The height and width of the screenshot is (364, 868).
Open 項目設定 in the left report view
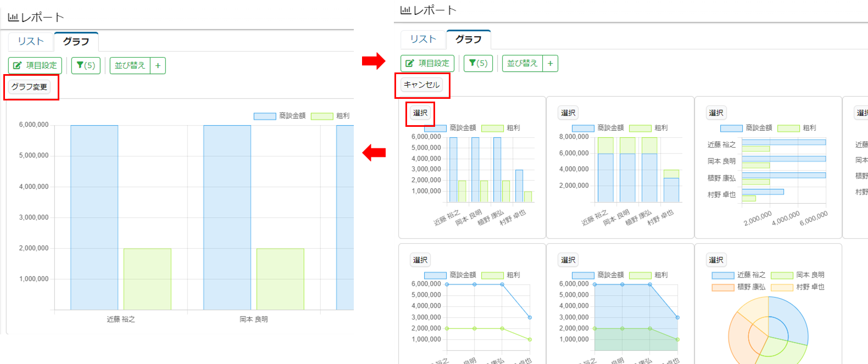pos(35,65)
